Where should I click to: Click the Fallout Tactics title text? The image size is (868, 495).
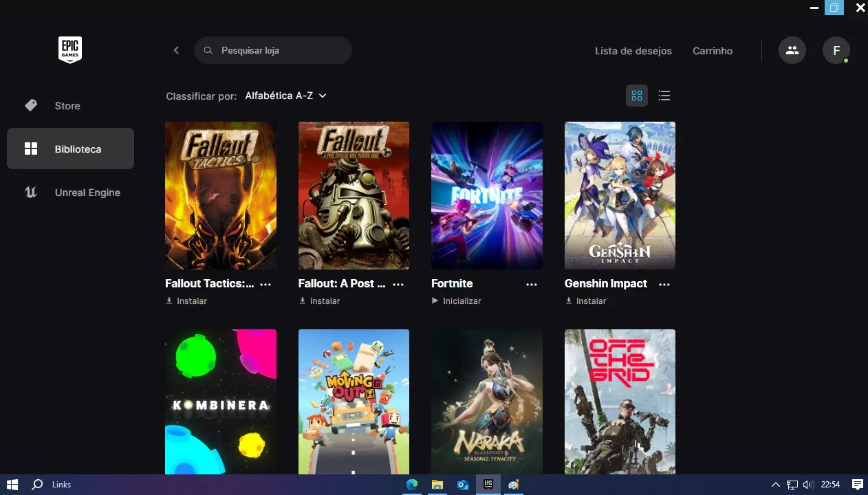pos(210,283)
